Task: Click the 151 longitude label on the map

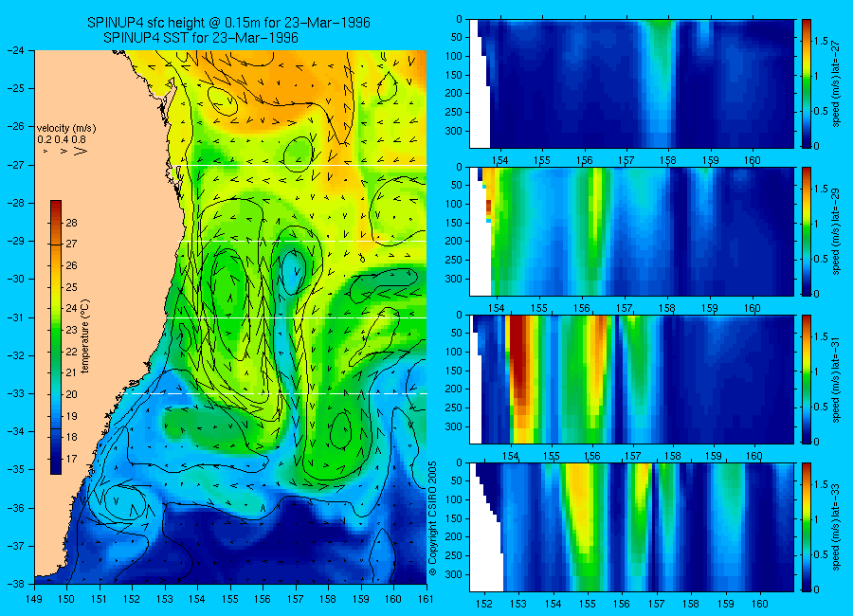Action: click(x=100, y=599)
